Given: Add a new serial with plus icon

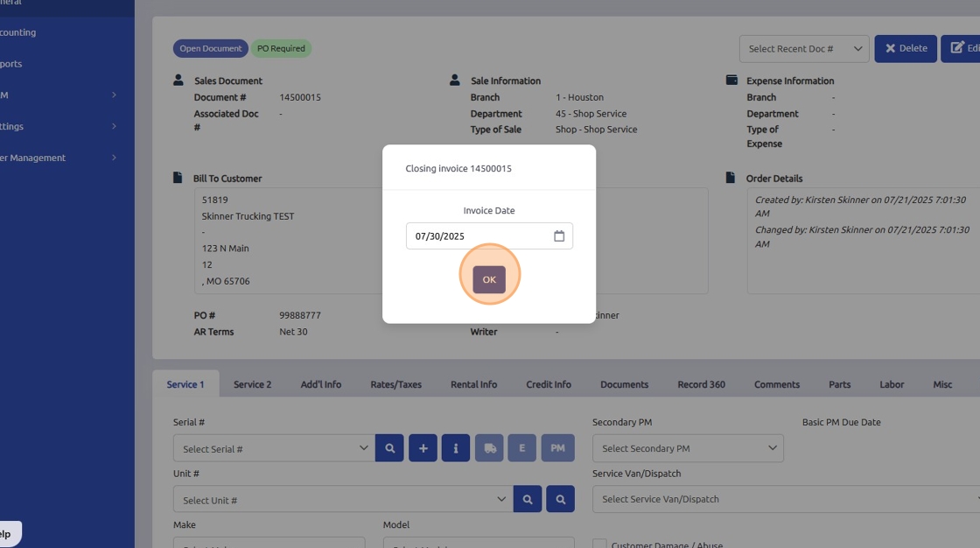Looking at the screenshot, I should pos(423,448).
